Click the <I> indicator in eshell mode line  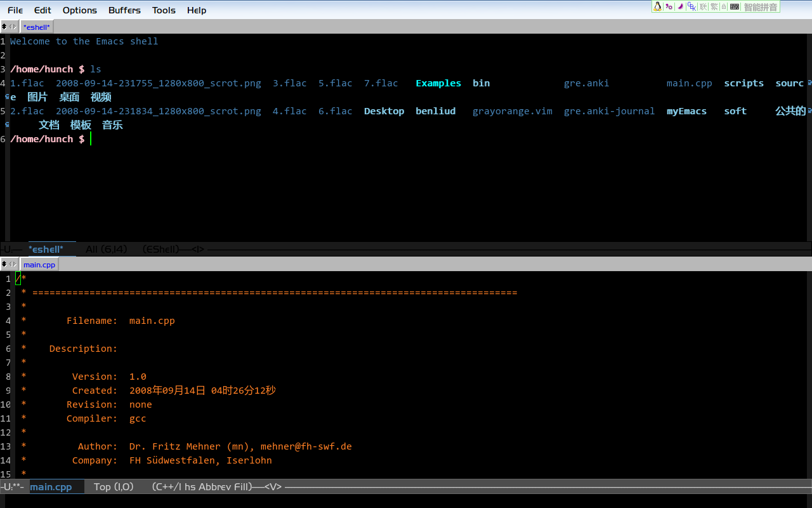(x=199, y=249)
